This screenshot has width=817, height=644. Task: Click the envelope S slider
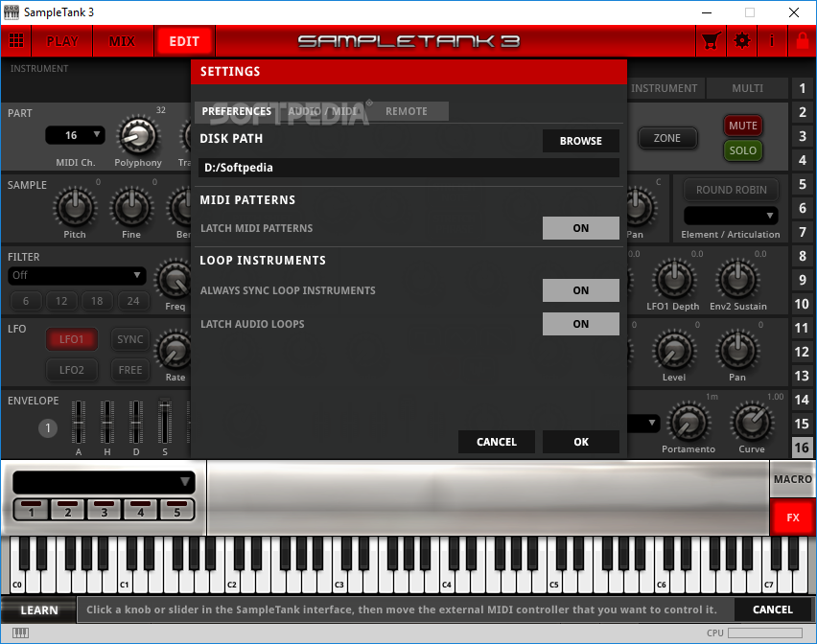pos(165,422)
